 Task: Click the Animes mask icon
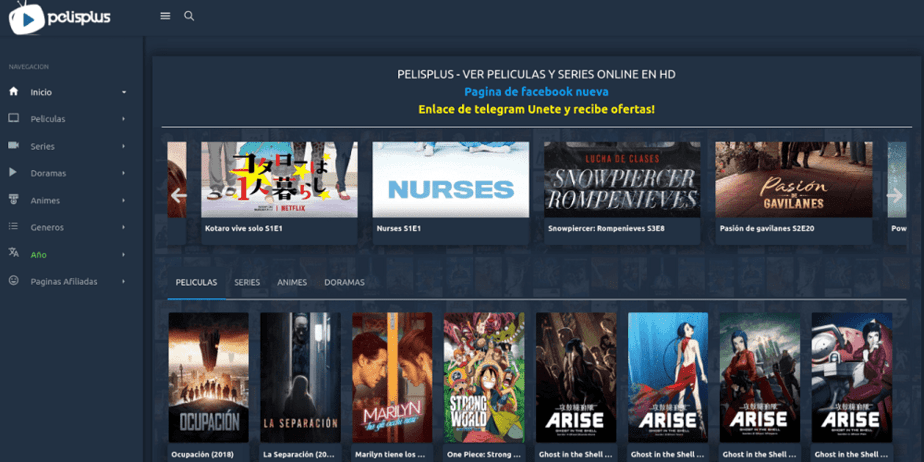coord(14,200)
